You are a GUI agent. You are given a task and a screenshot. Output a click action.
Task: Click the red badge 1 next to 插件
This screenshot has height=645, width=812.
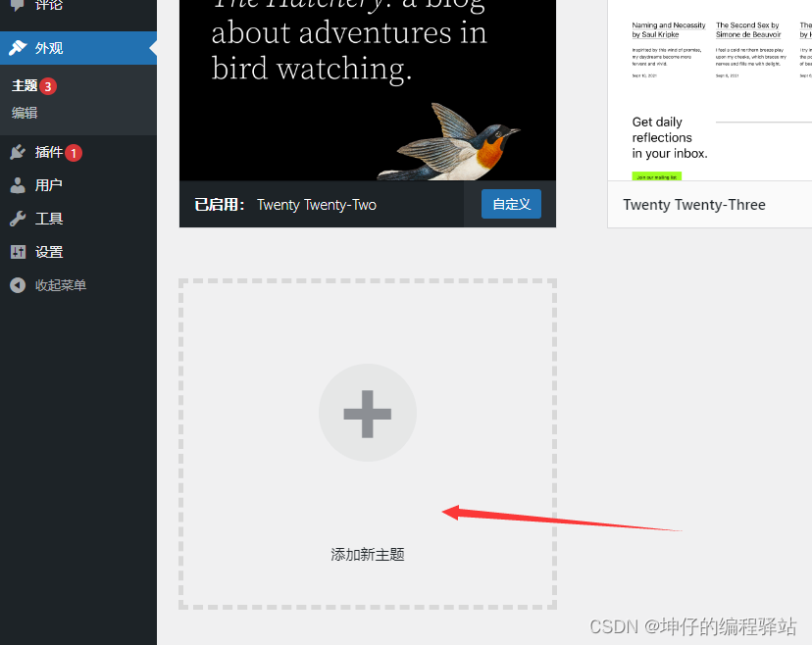click(74, 153)
